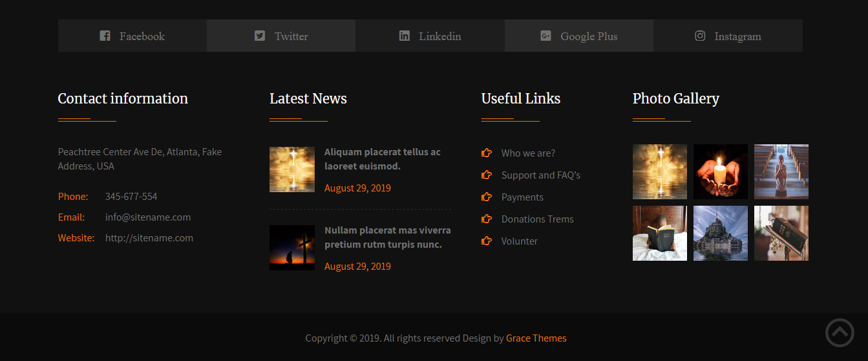Follow the Volunter link
Image resolution: width=868 pixels, height=361 pixels.
tap(520, 241)
